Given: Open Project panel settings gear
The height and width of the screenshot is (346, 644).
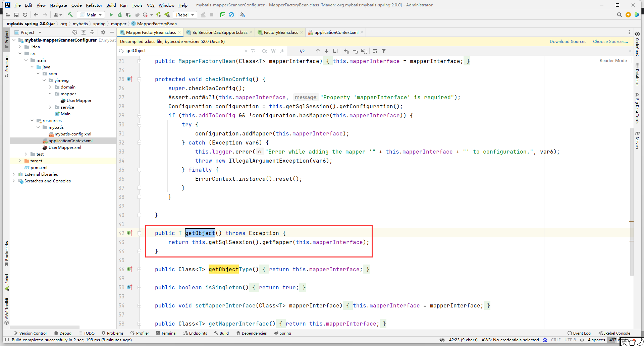Looking at the screenshot, I should click(x=103, y=32).
